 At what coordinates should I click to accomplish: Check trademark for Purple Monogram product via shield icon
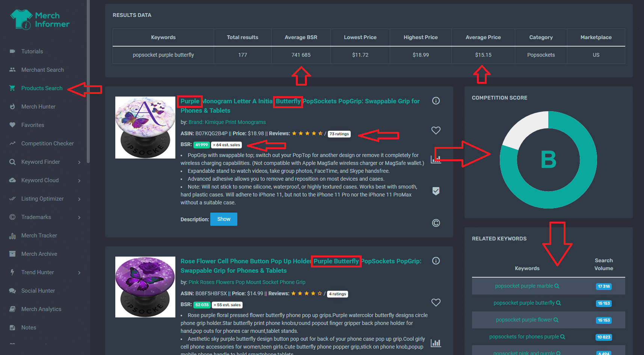pyautogui.click(x=436, y=191)
